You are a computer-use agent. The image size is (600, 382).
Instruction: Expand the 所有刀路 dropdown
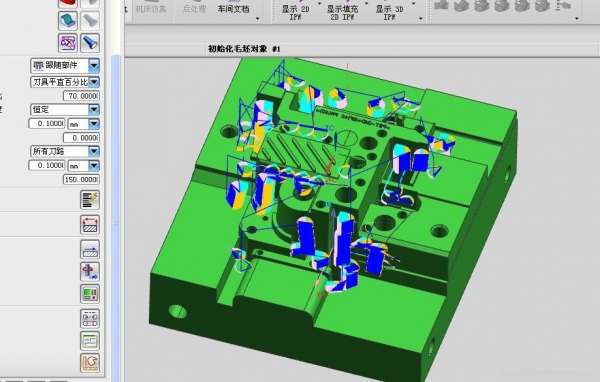click(x=94, y=151)
